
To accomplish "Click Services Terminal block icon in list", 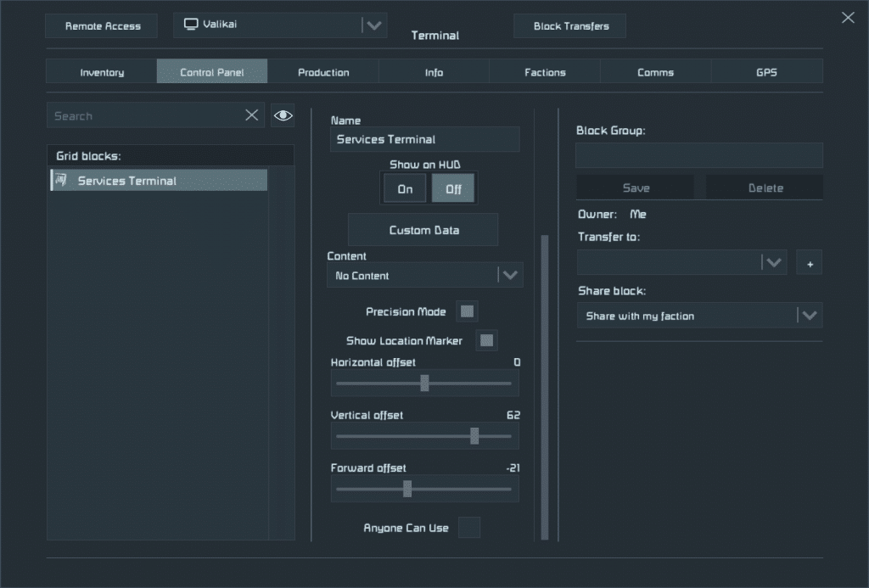I will click(62, 180).
